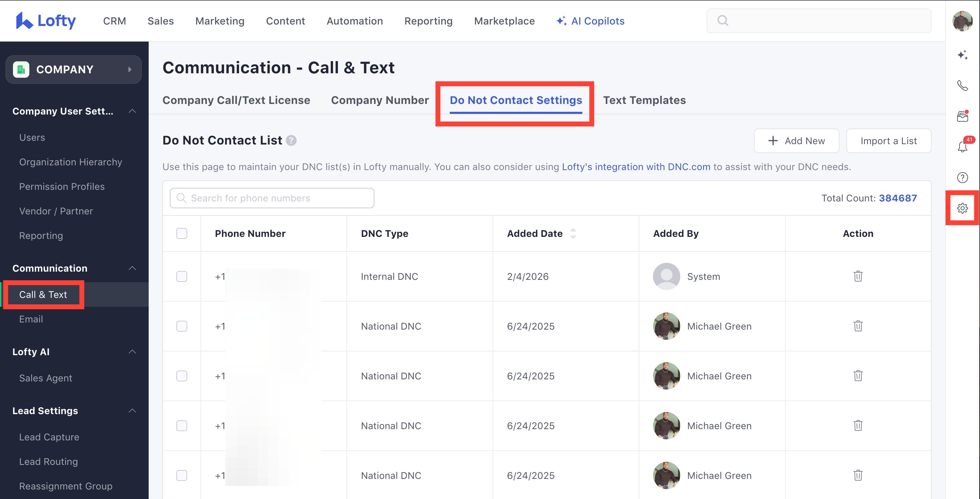Collapse Company User Settings section

pyautogui.click(x=132, y=111)
